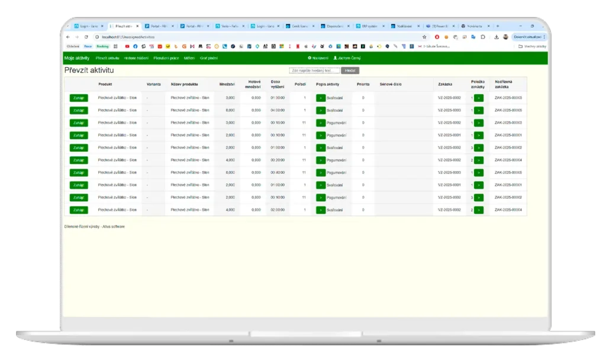Open the Historie hlášení menu item
The image size is (606, 364).
click(x=136, y=58)
